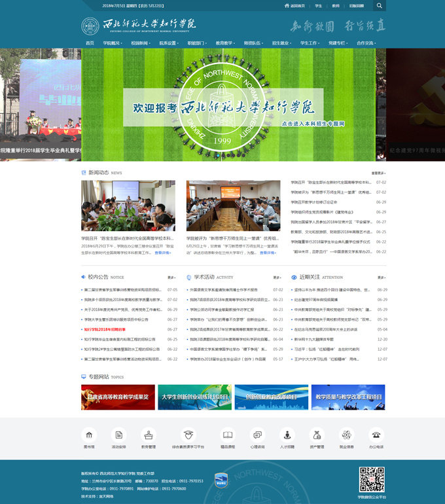The image size is (445, 504).
Task: Expand the 学院概况 navigation menu
Action: tap(113, 43)
